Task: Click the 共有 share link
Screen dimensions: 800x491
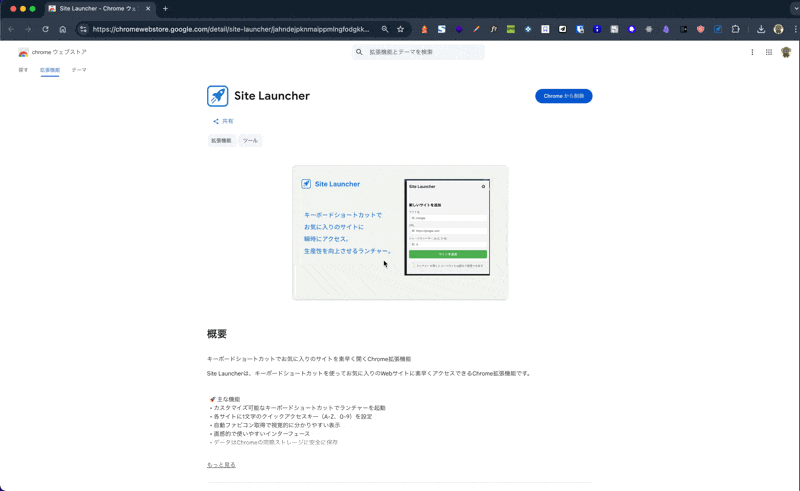Action: pyautogui.click(x=223, y=121)
